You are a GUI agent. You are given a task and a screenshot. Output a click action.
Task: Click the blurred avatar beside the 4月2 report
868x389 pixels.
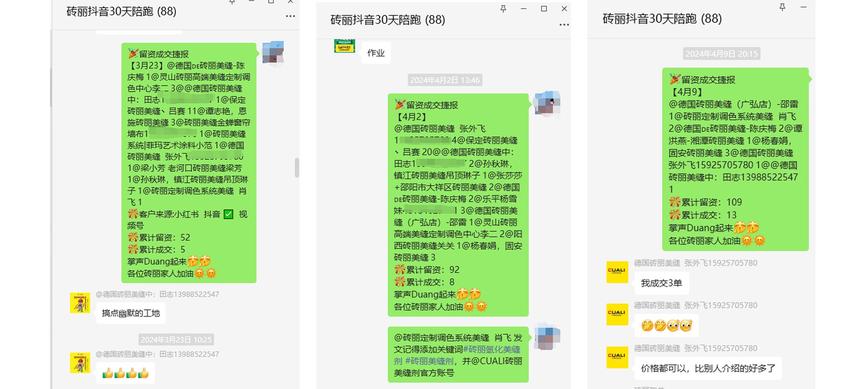pyautogui.click(x=547, y=103)
